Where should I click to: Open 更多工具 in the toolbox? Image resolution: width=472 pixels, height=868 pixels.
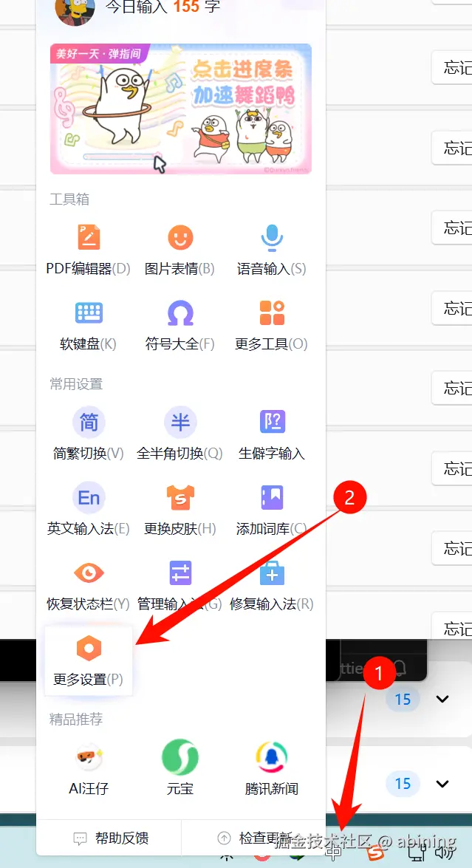[272, 325]
